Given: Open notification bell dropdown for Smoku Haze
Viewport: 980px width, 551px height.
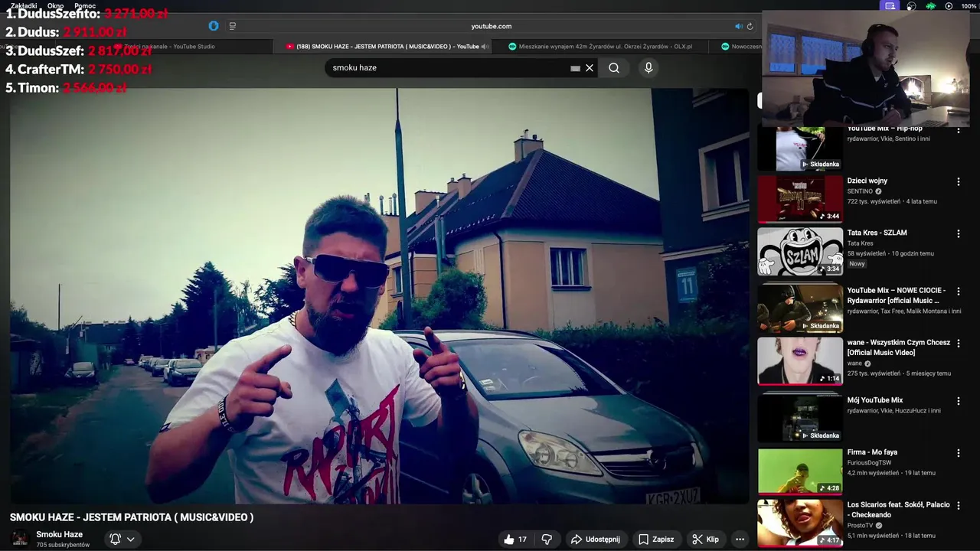Looking at the screenshot, I should coord(122,540).
